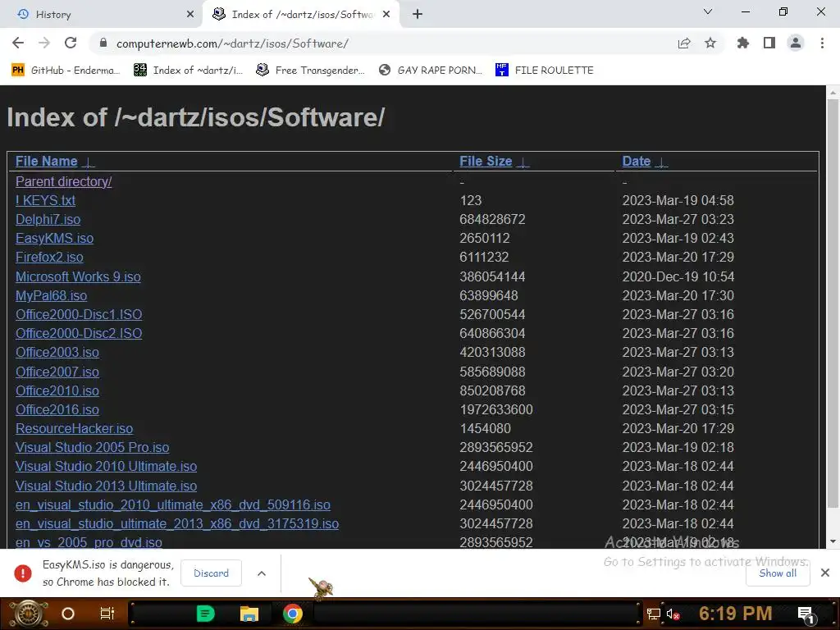This screenshot has width=840, height=630.
Task: Open the GitHub - Enderma... bookmark
Action: tap(66, 71)
